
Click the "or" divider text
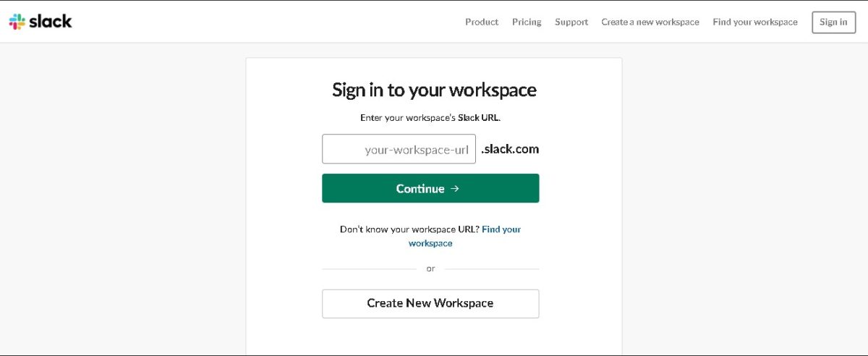pos(430,268)
